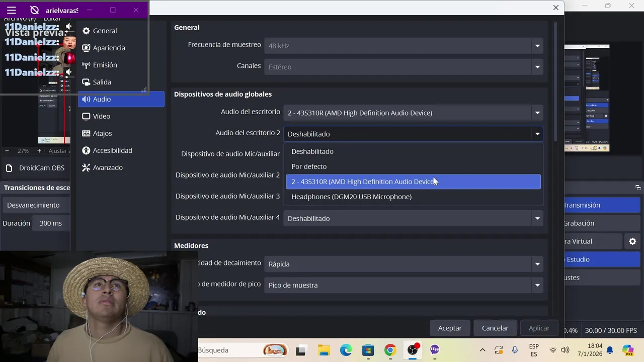Screen dimensions: 644x362
Task: Open the Mic/auxiliar 4 device dropdown
Action: 413,218
